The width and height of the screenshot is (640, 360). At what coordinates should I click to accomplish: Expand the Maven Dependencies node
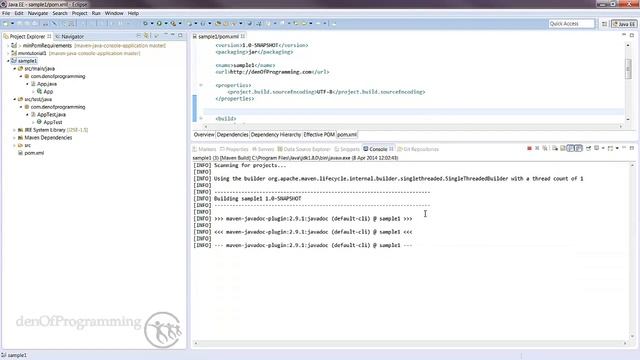[15, 138]
